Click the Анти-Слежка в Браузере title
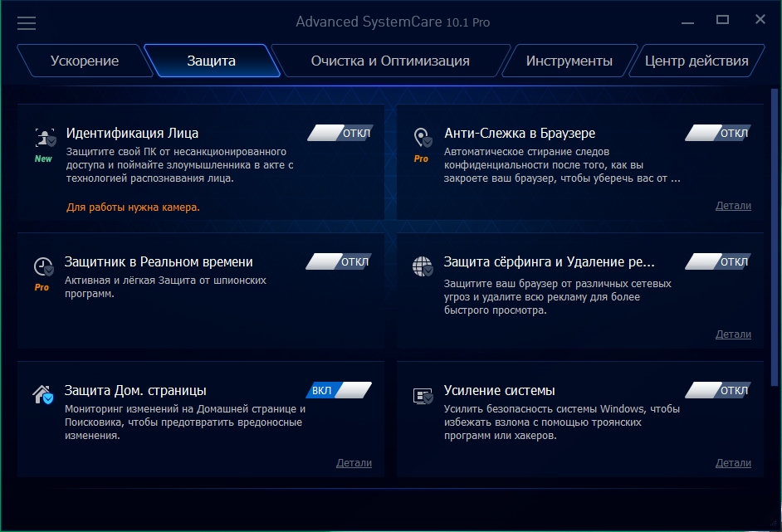This screenshot has height=532, width=782. click(520, 133)
